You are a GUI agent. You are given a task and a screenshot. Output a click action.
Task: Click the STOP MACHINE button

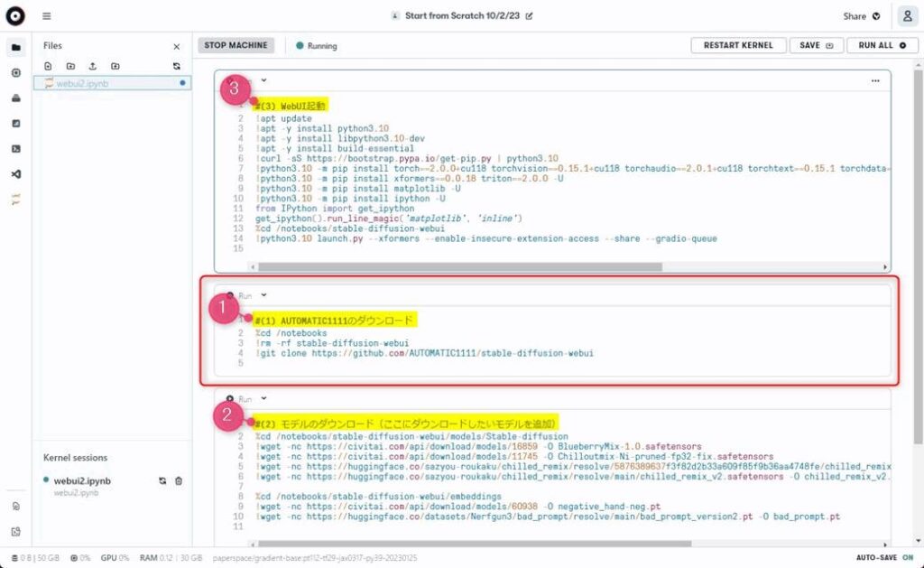236,45
